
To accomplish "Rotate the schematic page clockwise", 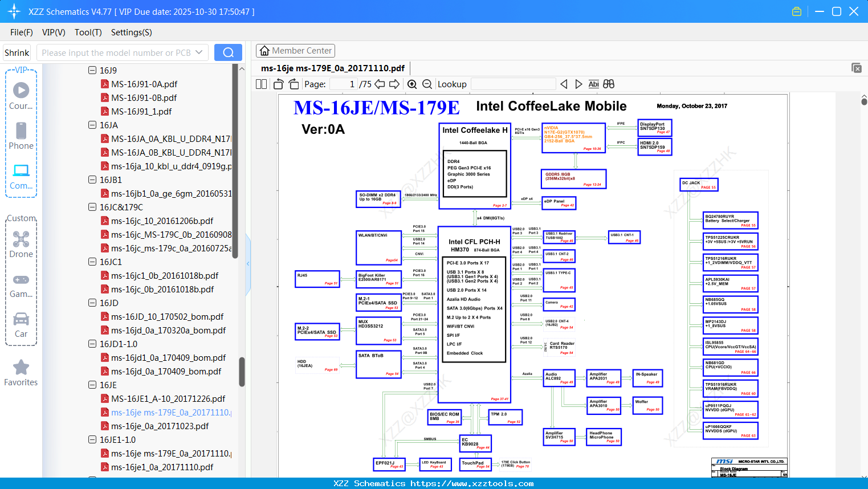I will click(294, 84).
